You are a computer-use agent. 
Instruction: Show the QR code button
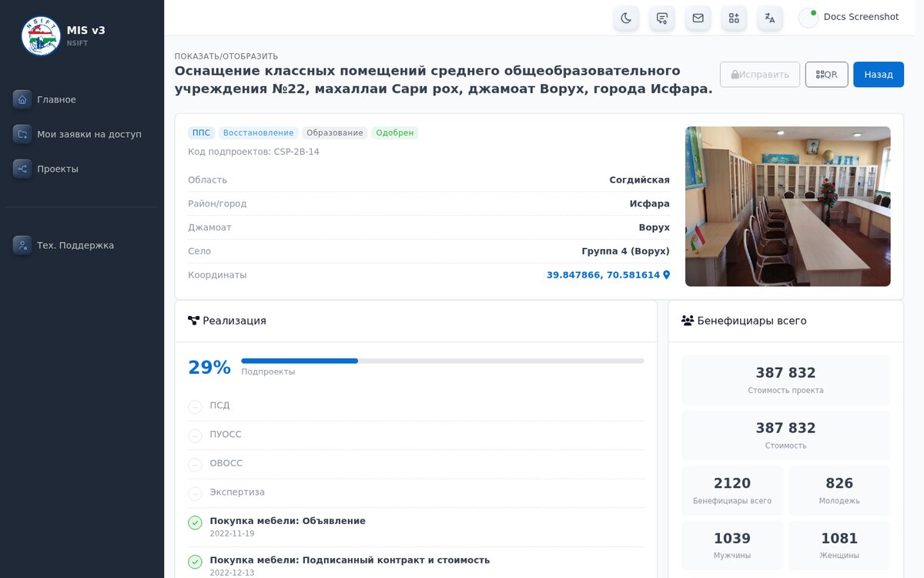click(826, 75)
